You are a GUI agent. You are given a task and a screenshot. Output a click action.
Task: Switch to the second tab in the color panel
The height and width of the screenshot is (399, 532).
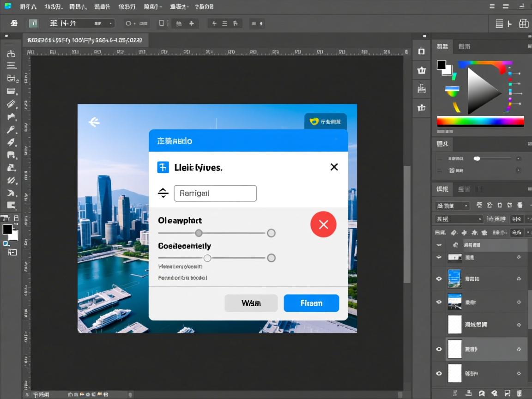click(x=464, y=46)
